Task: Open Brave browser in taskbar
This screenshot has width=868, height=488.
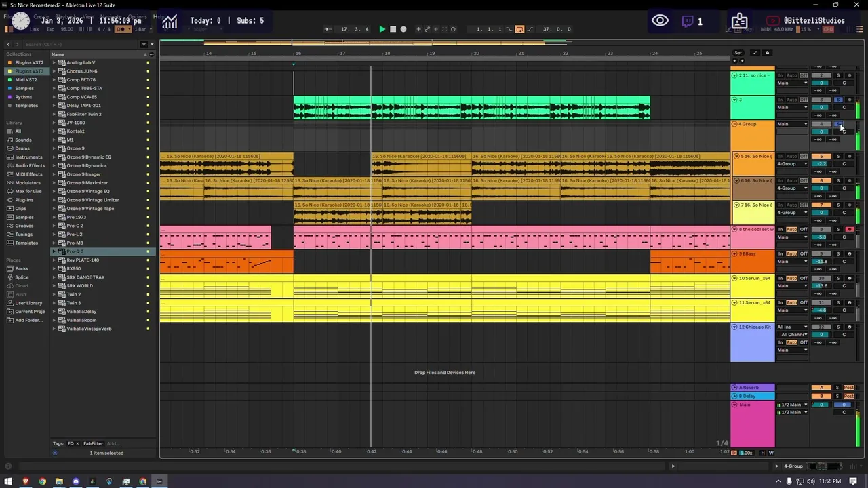Action: (25, 481)
